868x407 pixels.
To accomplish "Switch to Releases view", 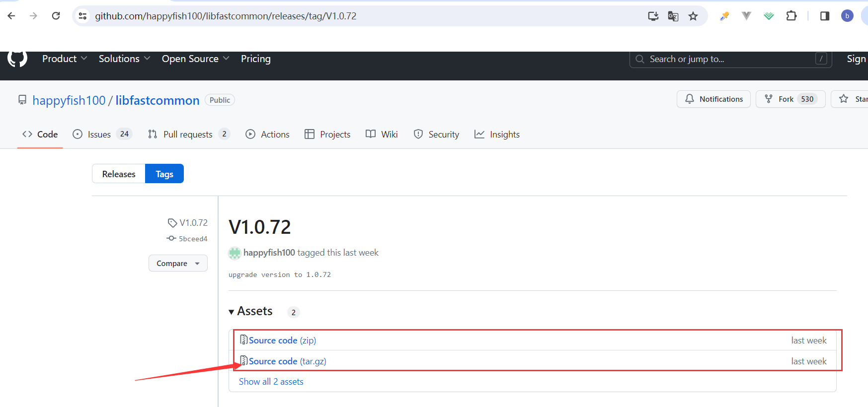I will tap(119, 174).
